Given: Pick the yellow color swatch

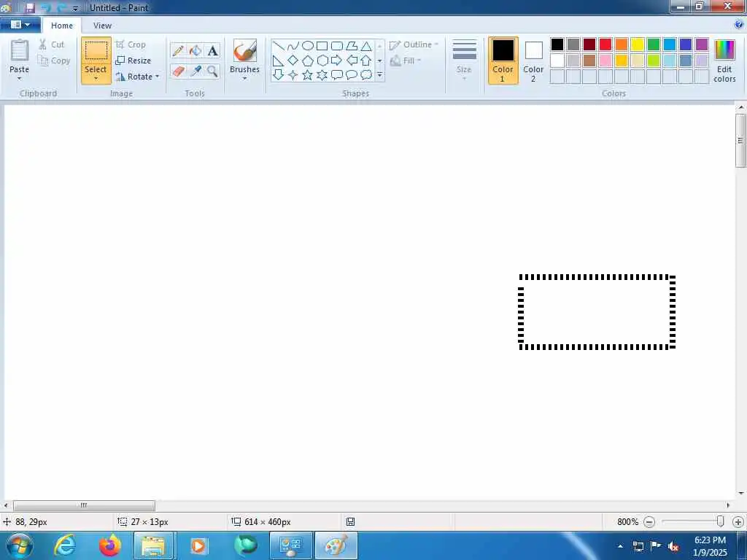Looking at the screenshot, I should click(x=638, y=44).
